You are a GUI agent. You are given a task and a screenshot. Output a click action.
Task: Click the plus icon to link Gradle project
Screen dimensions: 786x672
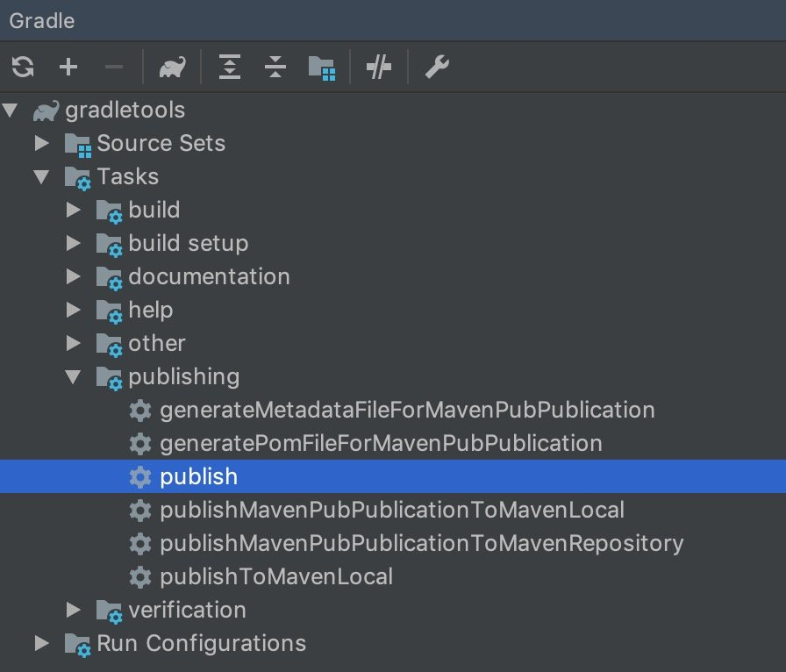tap(68, 67)
